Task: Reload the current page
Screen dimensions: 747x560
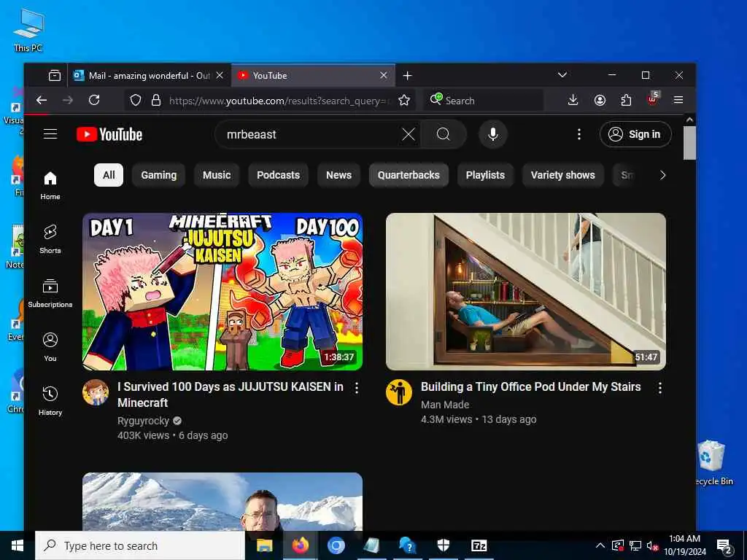Action: [x=94, y=100]
